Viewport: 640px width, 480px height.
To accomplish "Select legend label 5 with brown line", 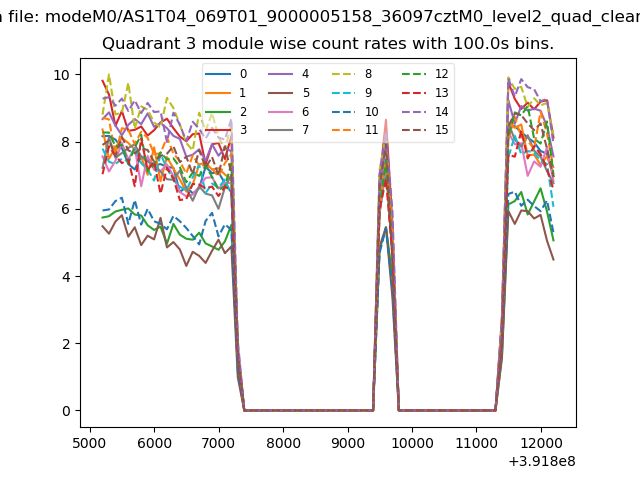I will click(290, 93).
